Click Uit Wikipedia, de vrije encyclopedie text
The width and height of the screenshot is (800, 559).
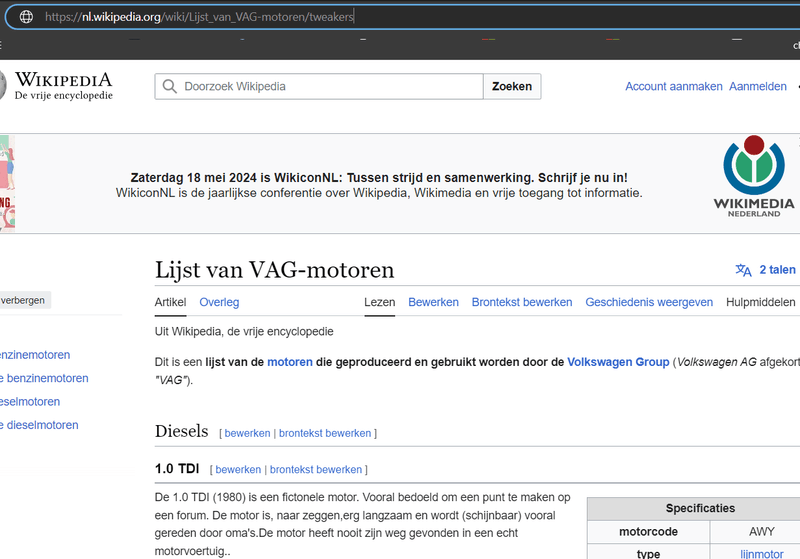click(244, 332)
